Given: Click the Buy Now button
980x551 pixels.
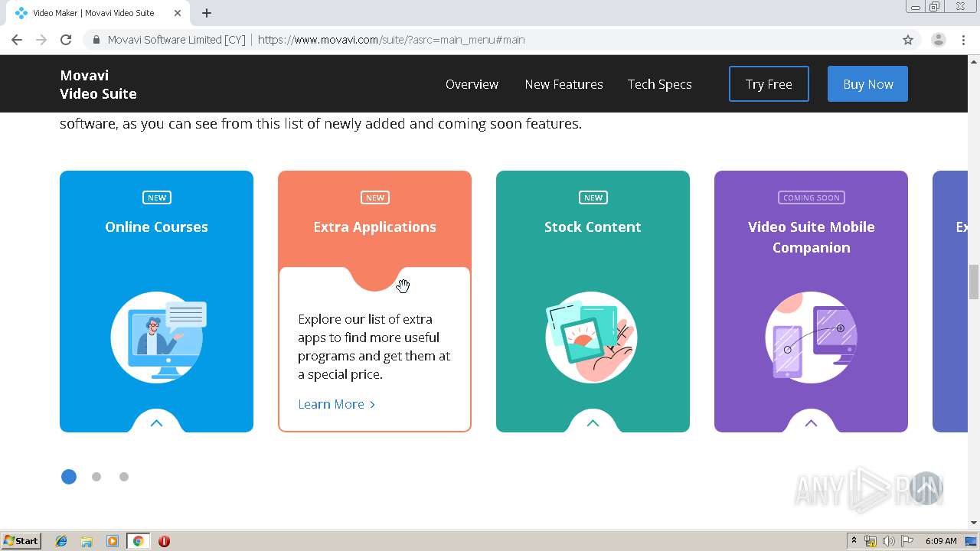Looking at the screenshot, I should (x=867, y=84).
